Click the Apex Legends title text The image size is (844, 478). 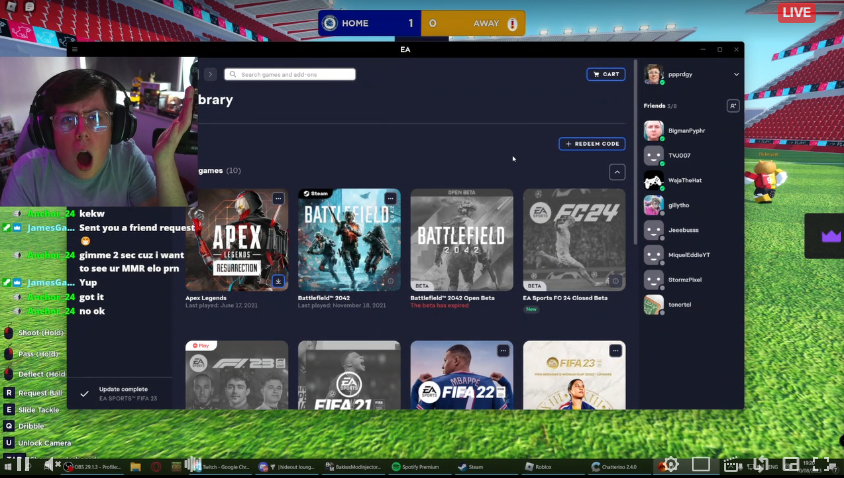206,298
